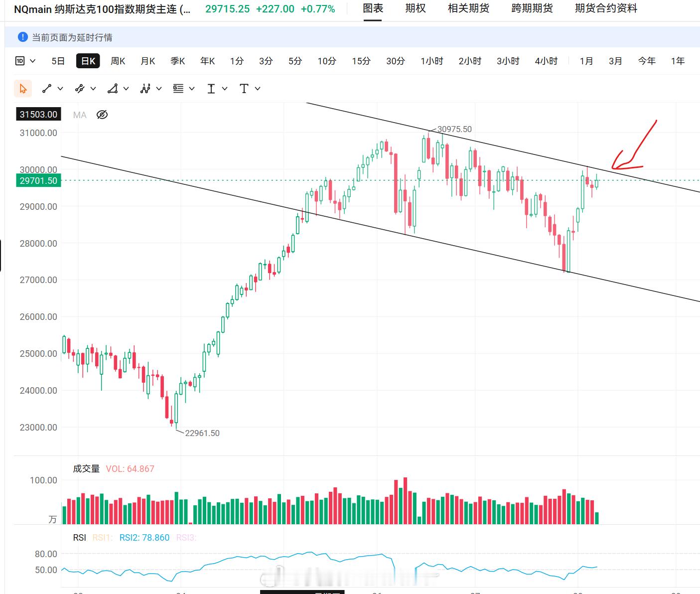Image resolution: width=700 pixels, height=594 pixels.
Task: Expand the trend line tool options arrow
Action: coord(60,89)
